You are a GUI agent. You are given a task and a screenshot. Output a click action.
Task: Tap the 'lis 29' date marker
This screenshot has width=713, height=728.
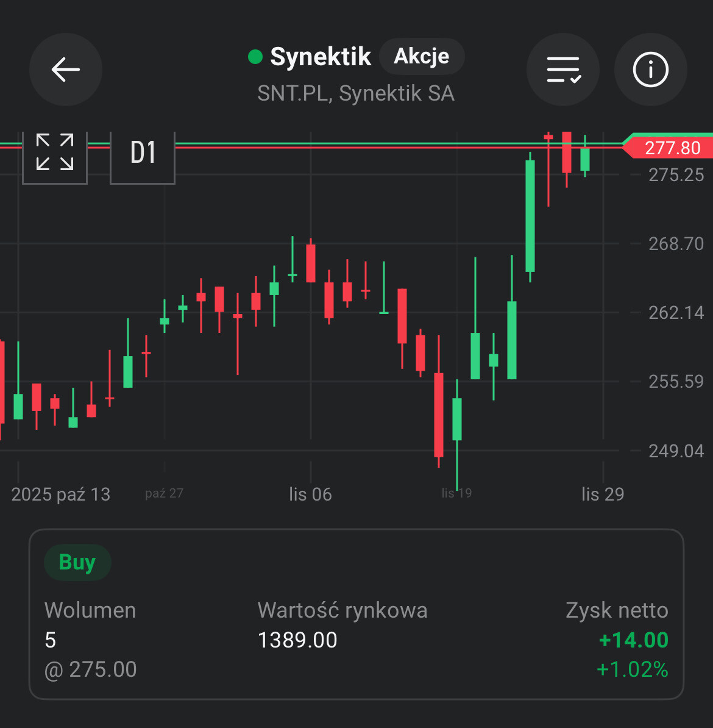coord(603,494)
